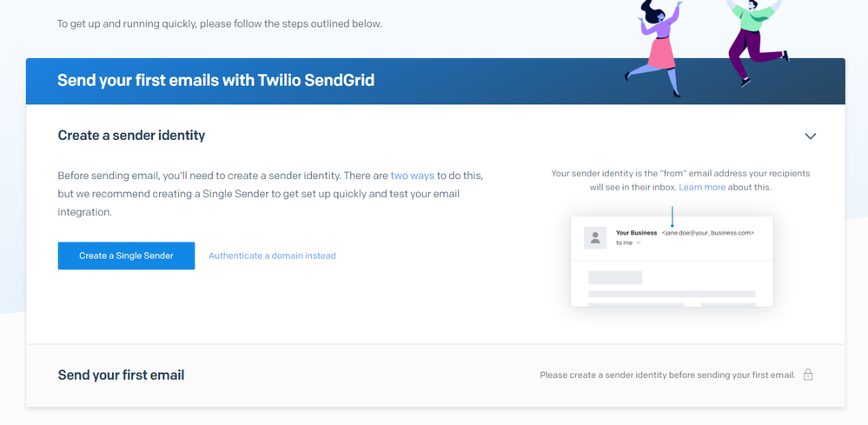Viewport: 868px width, 425px height.
Task: Click the lock icon beside Send your first email
Action: click(x=808, y=375)
